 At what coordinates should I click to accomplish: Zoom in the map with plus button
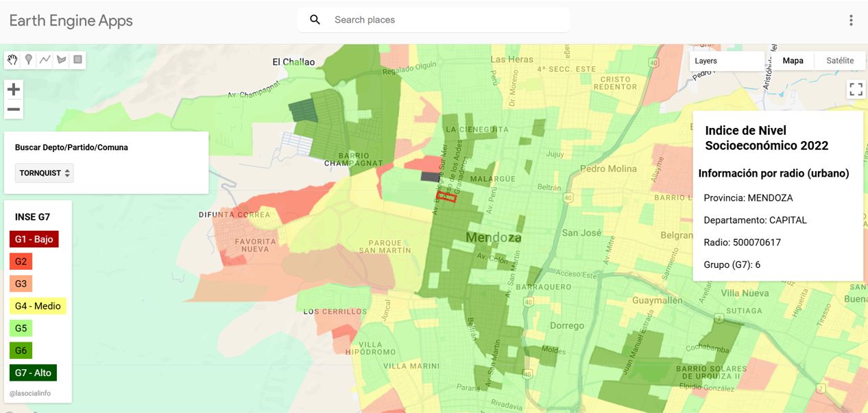[x=14, y=89]
